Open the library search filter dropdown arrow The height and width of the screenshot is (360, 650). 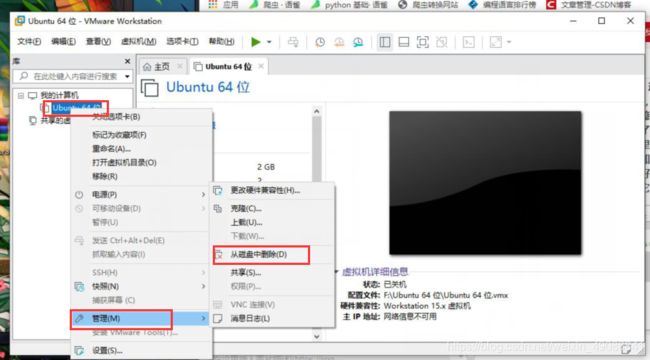[127, 76]
